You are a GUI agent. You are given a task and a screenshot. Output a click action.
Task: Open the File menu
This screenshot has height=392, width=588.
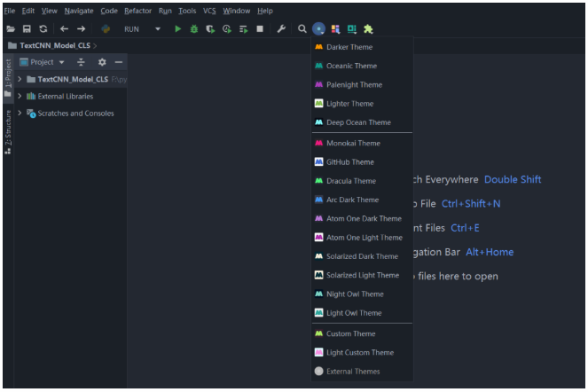coord(10,11)
